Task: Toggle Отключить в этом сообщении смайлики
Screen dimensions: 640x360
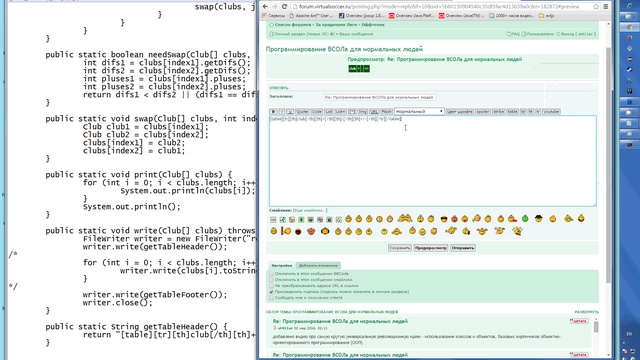Action: pyautogui.click(x=271, y=280)
